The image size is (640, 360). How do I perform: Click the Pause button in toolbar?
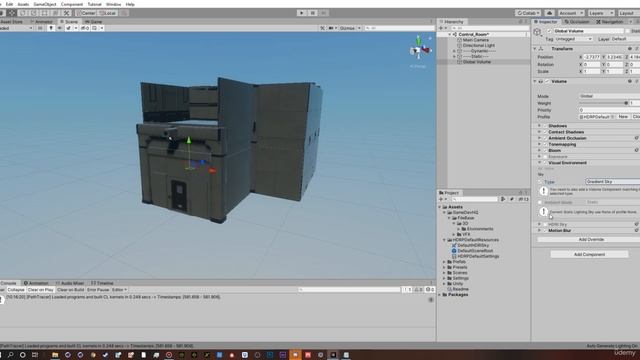coord(313,13)
